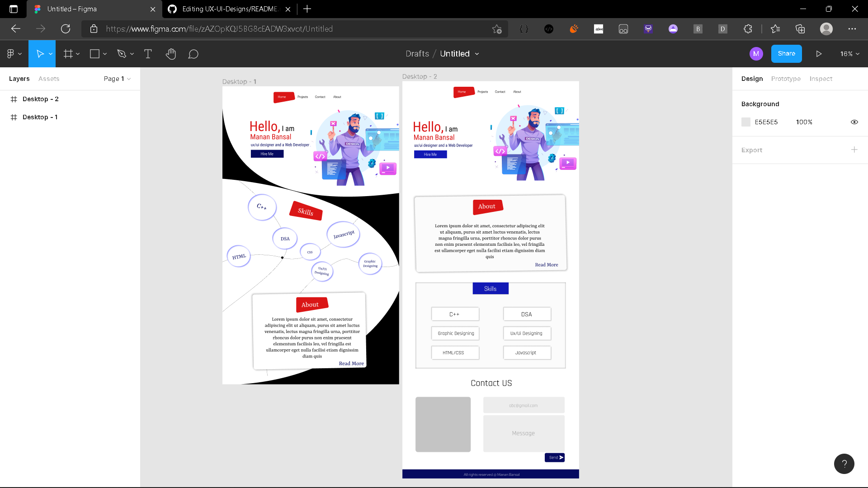Select the Hand tool

pyautogui.click(x=171, y=53)
